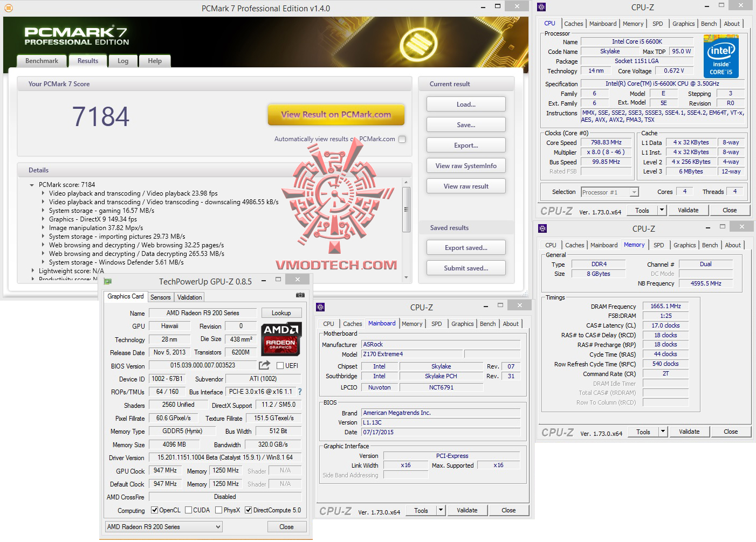Click the Submit saved... button

tap(466, 268)
